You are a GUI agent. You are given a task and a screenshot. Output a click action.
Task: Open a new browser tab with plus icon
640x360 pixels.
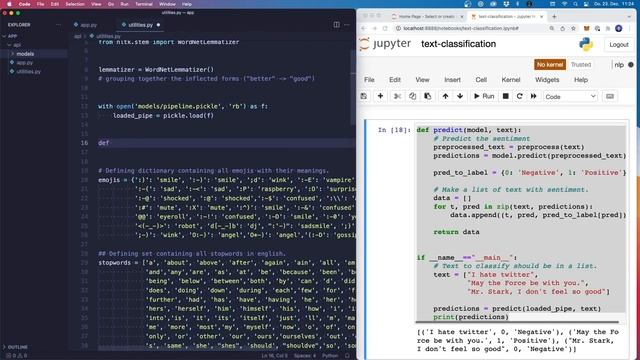click(x=554, y=16)
